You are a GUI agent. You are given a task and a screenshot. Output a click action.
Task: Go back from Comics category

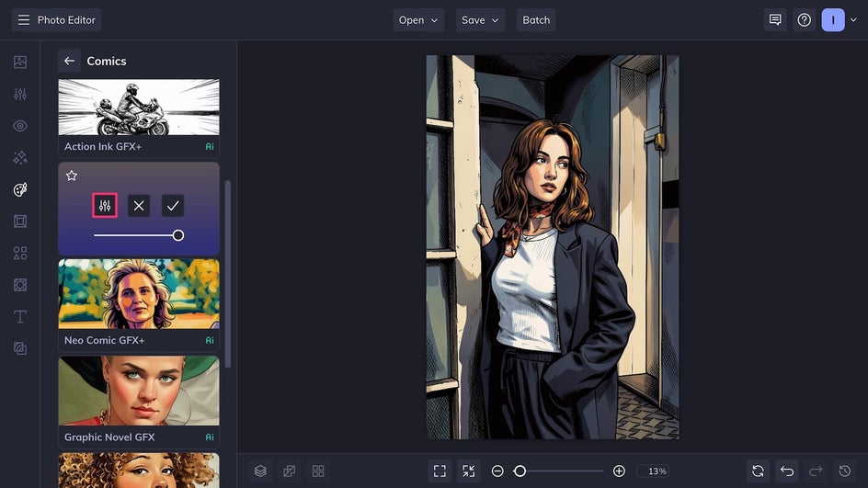69,61
